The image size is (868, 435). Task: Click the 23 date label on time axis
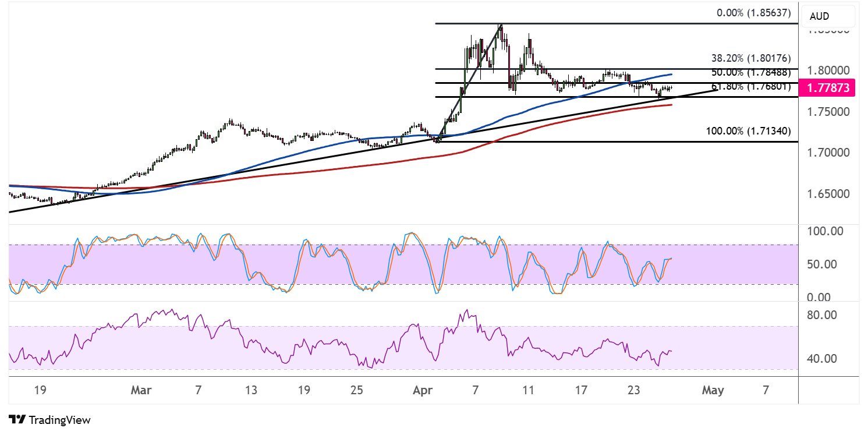point(635,391)
